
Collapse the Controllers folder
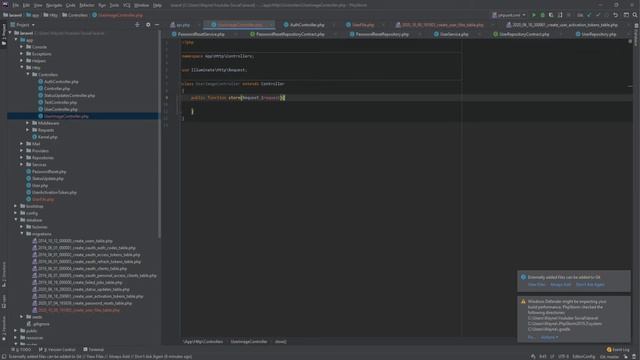click(28, 75)
